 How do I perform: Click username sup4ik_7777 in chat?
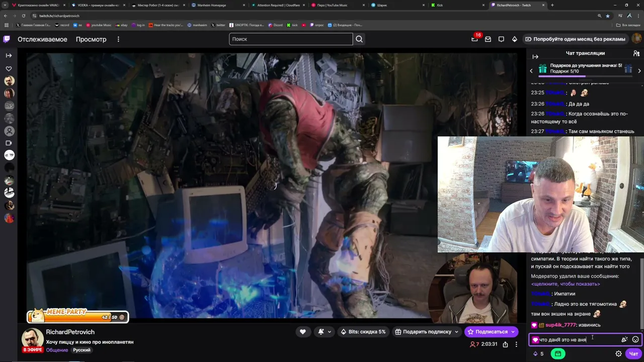pos(560,325)
